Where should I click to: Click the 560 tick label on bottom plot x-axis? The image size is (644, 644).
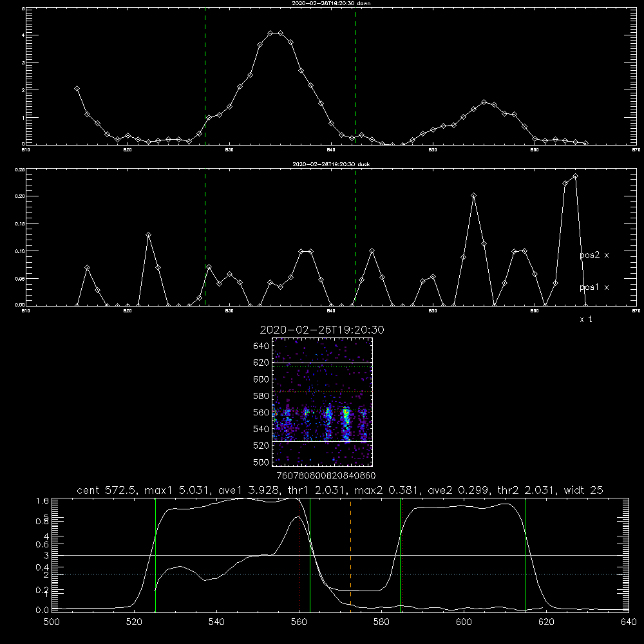[299, 622]
